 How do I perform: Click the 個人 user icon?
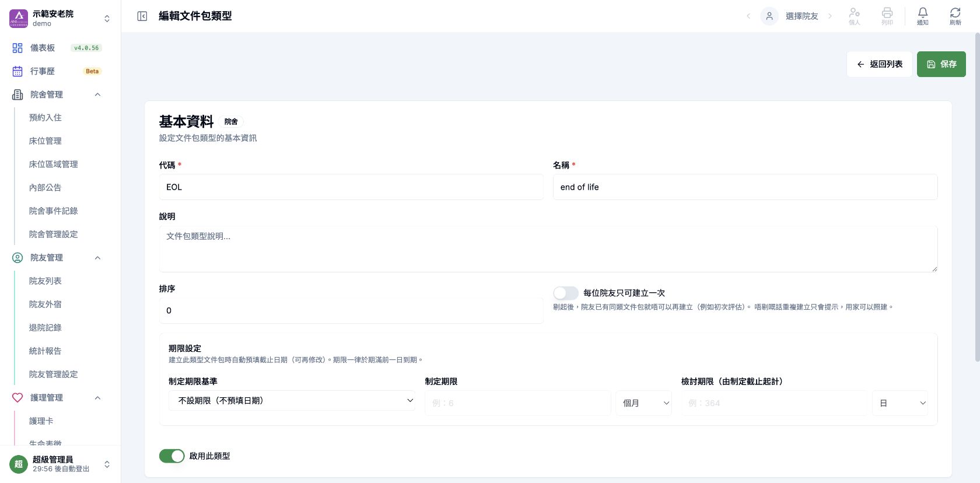(x=855, y=13)
